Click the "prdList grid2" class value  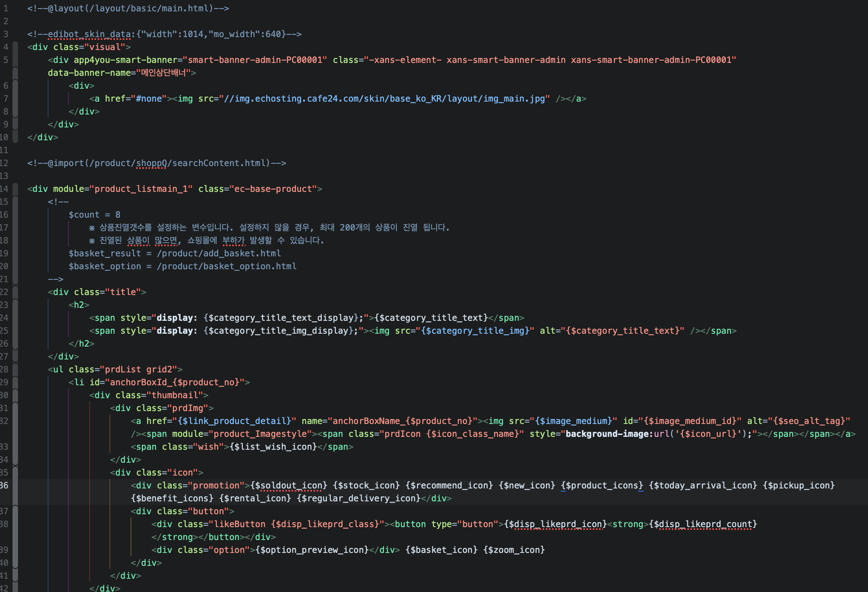(141, 369)
